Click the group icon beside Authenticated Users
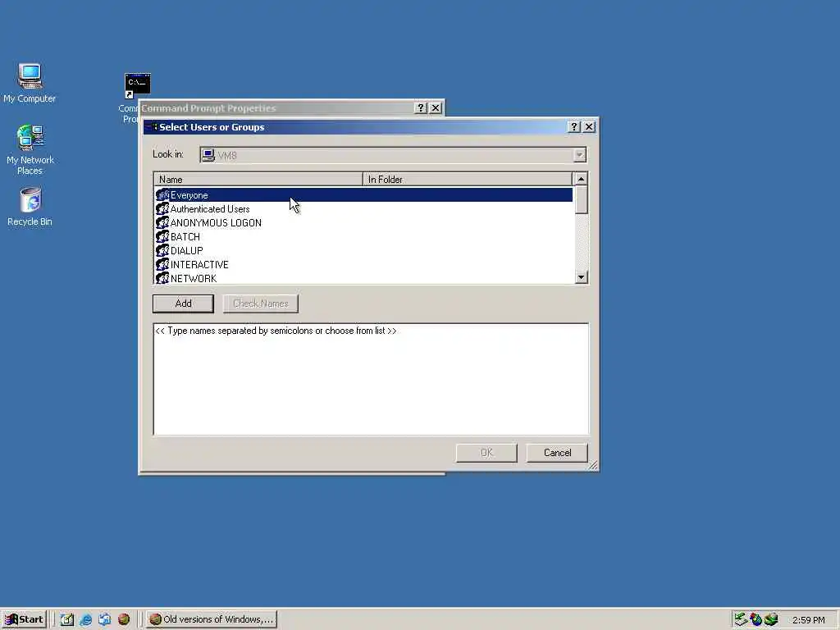 pyautogui.click(x=162, y=209)
